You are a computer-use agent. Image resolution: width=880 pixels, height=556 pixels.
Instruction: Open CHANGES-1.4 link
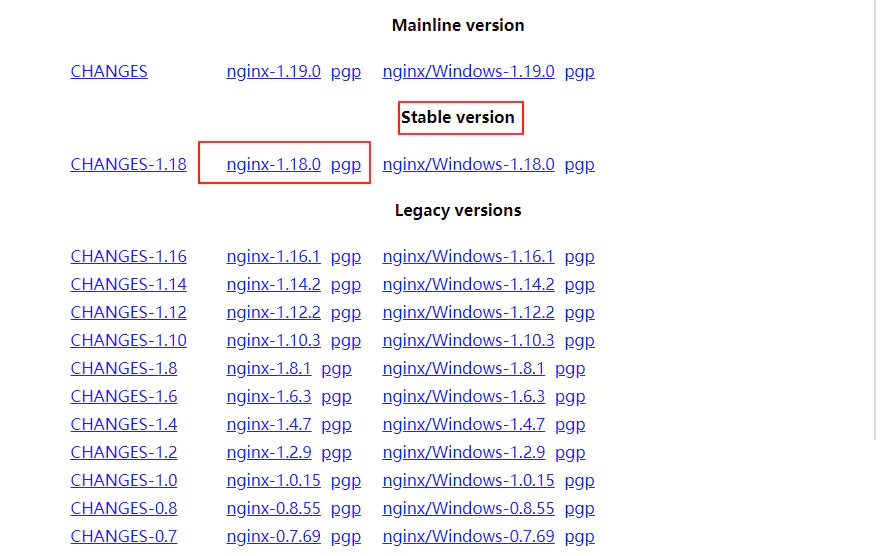[x=123, y=425]
